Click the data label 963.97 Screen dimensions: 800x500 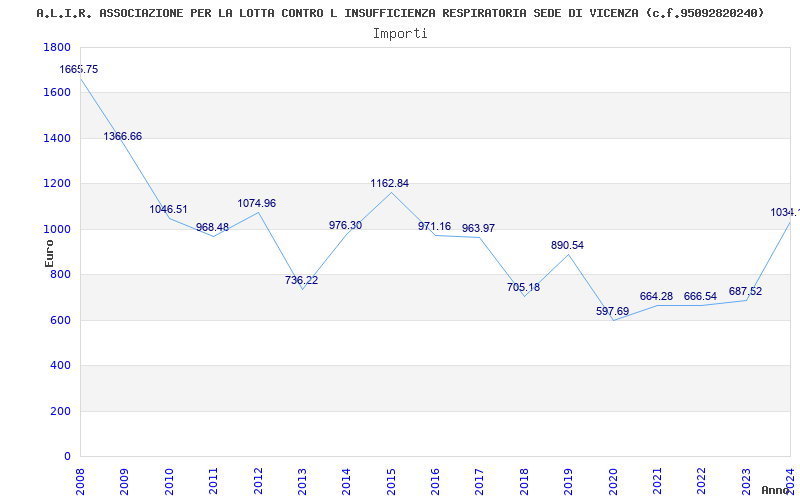click(x=479, y=228)
